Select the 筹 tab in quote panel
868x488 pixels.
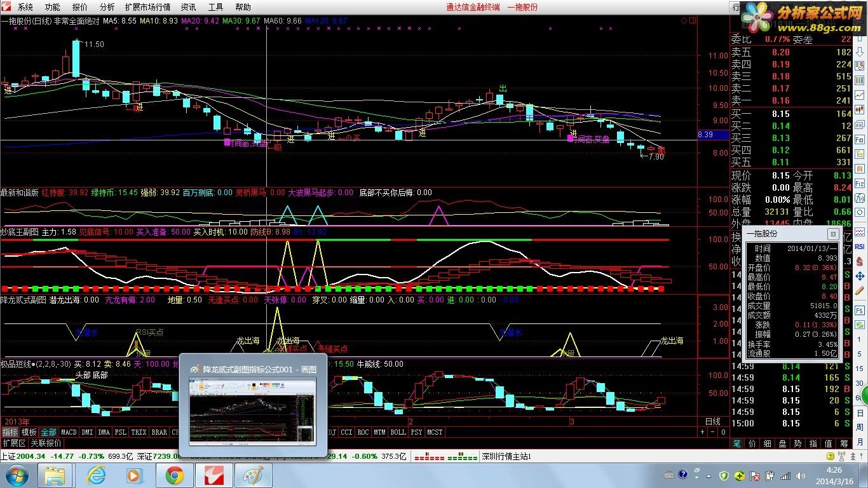(x=844, y=444)
